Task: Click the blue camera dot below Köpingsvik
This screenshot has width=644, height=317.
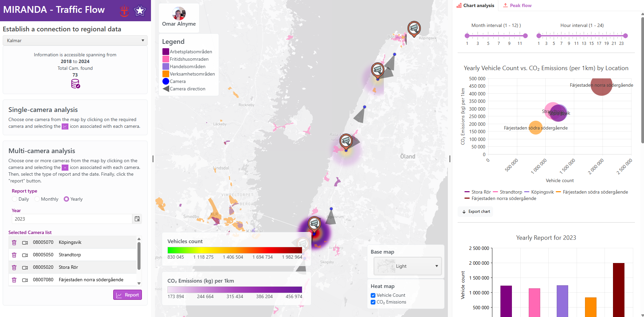Action: [x=395, y=54]
